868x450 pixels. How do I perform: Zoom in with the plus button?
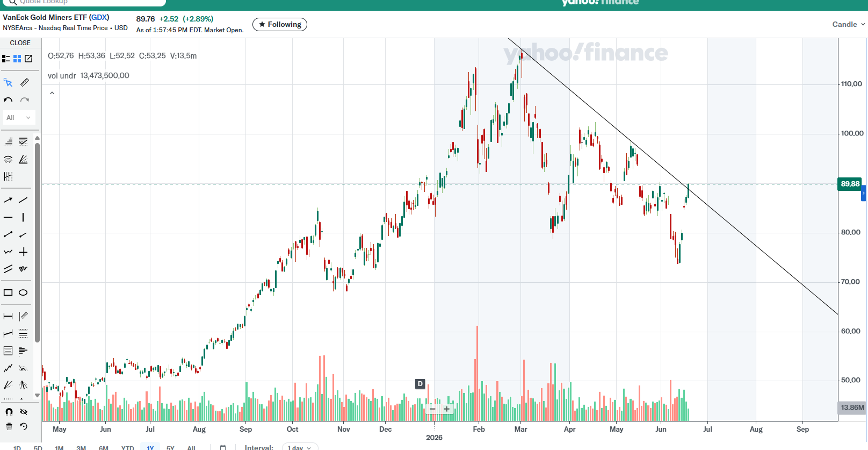[x=446, y=409]
